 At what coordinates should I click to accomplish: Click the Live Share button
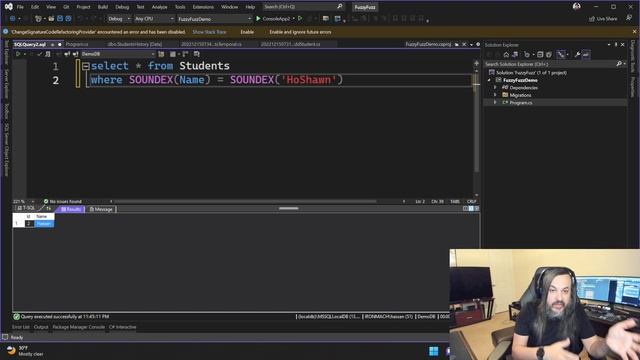point(603,19)
